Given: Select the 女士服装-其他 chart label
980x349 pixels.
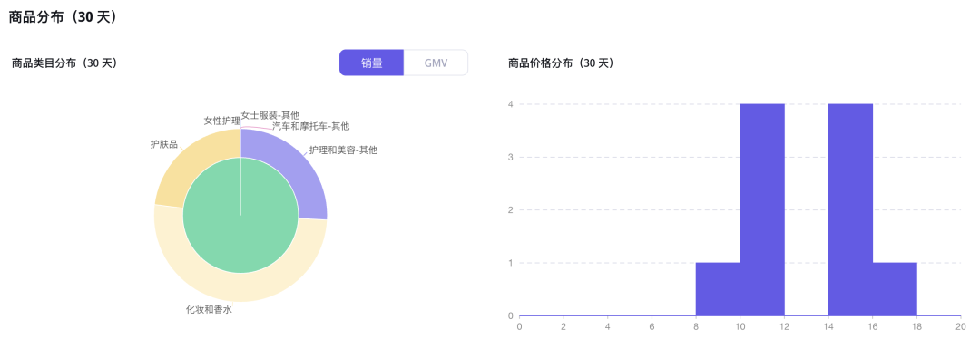Looking at the screenshot, I should (270, 115).
